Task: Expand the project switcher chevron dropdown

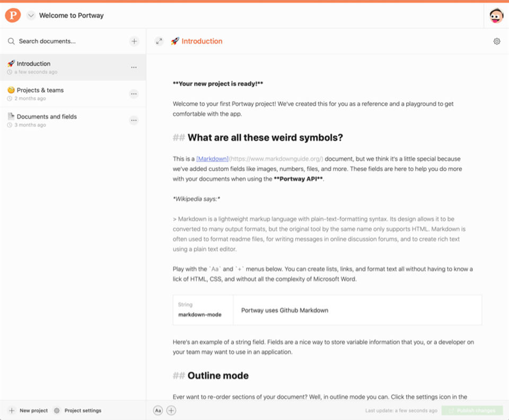Action: tap(31, 15)
